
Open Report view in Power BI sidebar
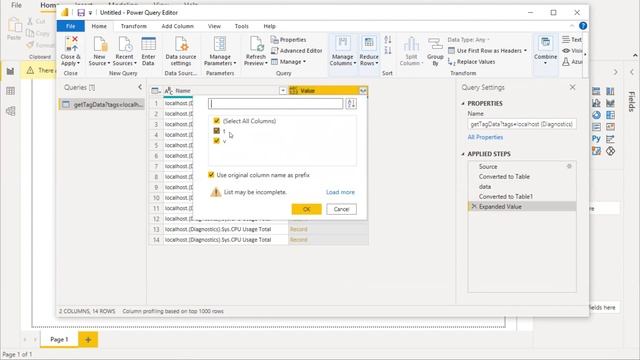[11, 71]
